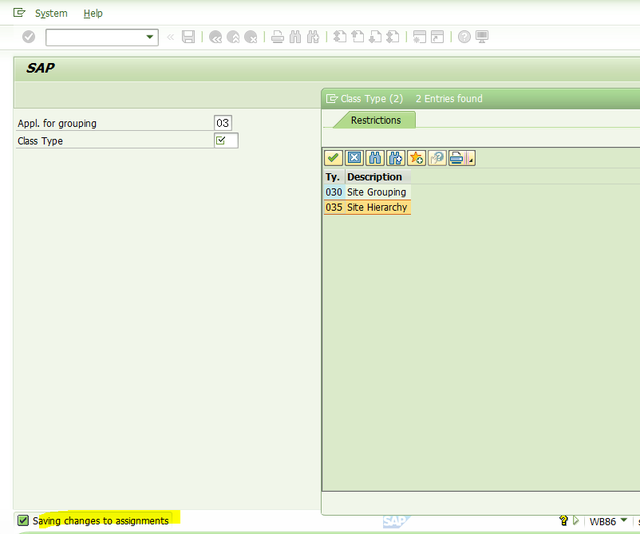Open the System menu
This screenshot has width=640, height=534.
51,13
